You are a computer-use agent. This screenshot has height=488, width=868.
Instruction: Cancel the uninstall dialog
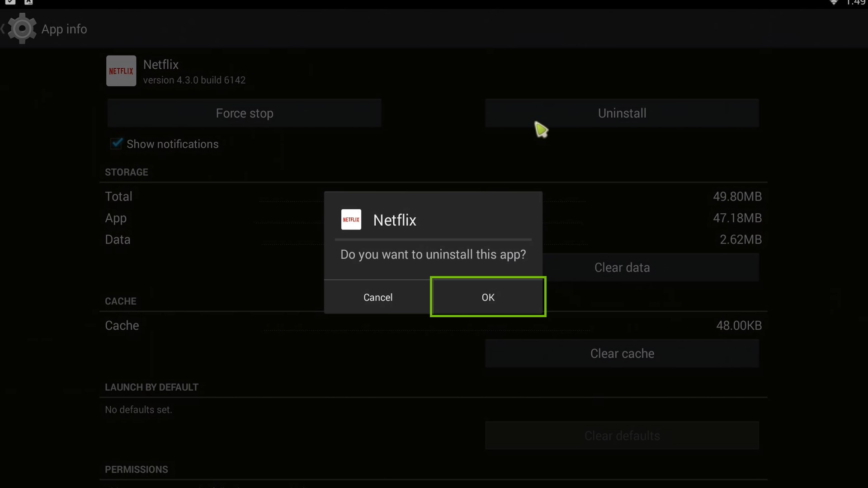pyautogui.click(x=378, y=297)
